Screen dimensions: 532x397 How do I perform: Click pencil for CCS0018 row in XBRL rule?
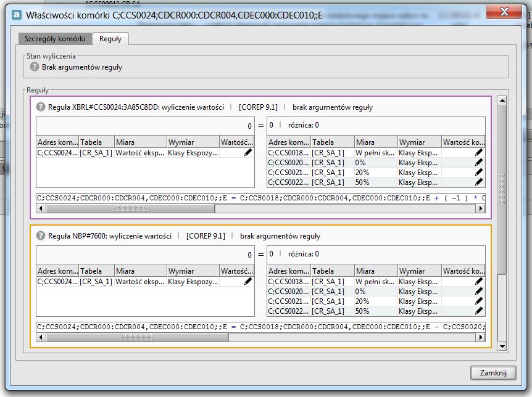[479, 152]
